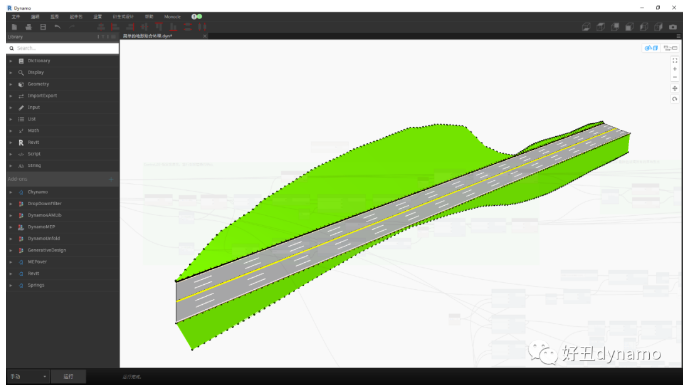
Task: Open the Monocle menu
Action: tap(172, 17)
